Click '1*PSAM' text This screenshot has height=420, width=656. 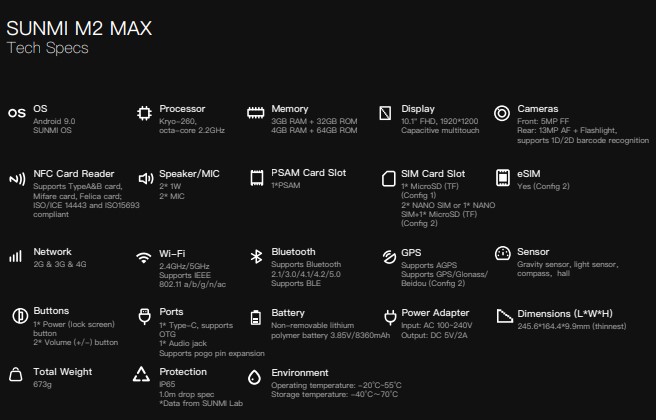[x=285, y=185]
